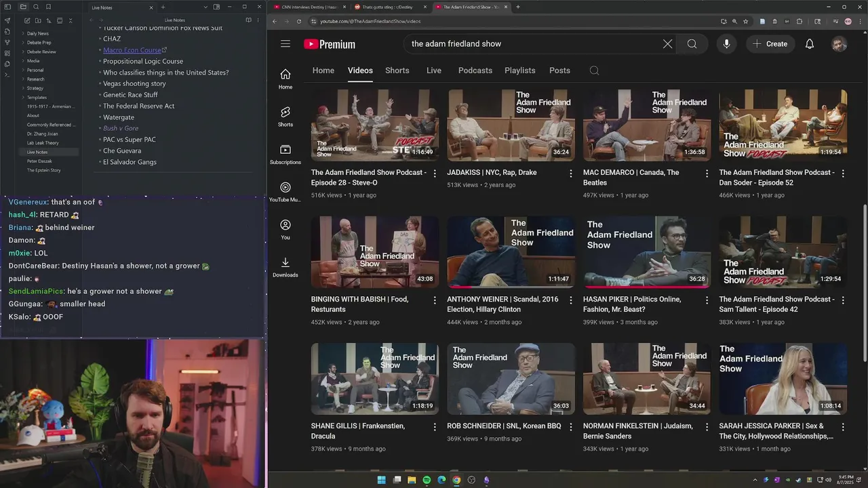Image resolution: width=868 pixels, height=488 pixels.
Task: Toggle Obsidian right sidebar
Action: coord(216,7)
